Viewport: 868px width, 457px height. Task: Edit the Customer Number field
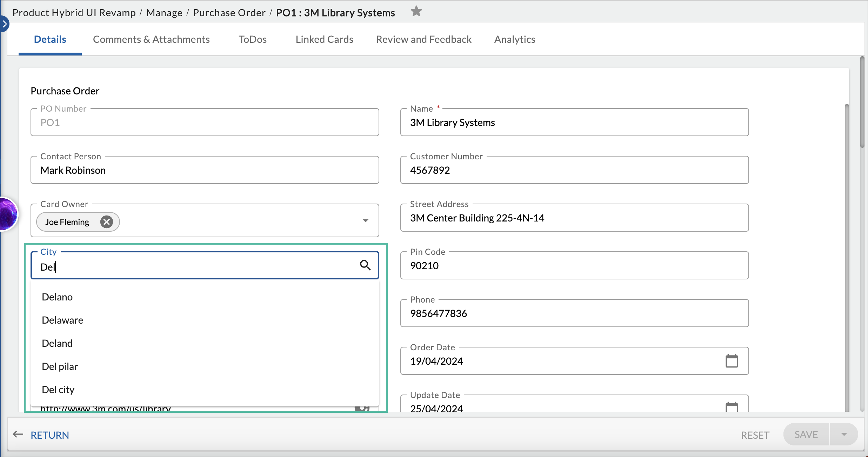[574, 170]
